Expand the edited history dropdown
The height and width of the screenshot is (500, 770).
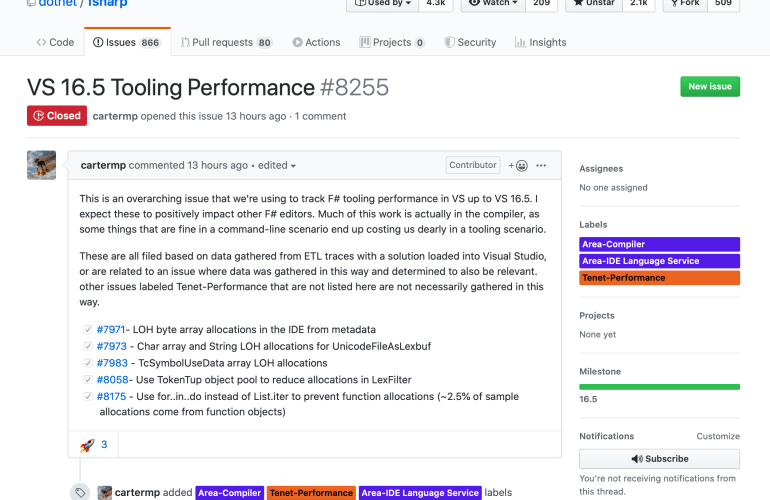tap(276, 165)
